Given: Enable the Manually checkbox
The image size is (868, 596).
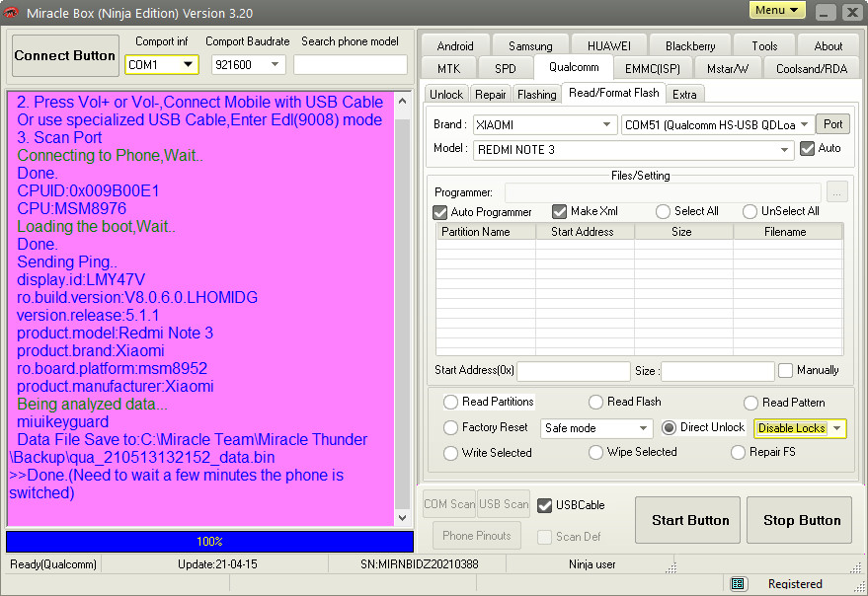Looking at the screenshot, I should (x=785, y=370).
